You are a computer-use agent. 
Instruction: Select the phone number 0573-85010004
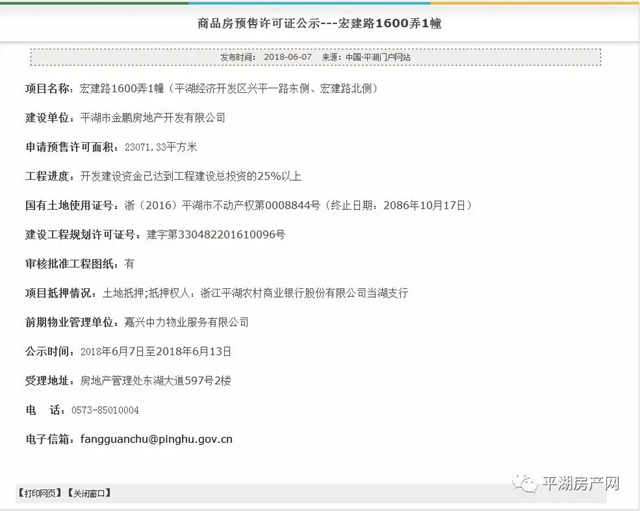103,410
